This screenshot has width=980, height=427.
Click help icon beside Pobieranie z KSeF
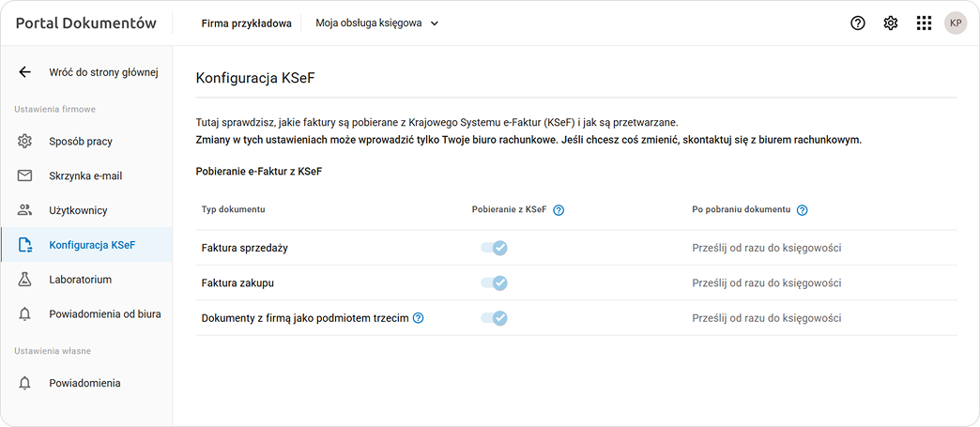pyautogui.click(x=559, y=210)
